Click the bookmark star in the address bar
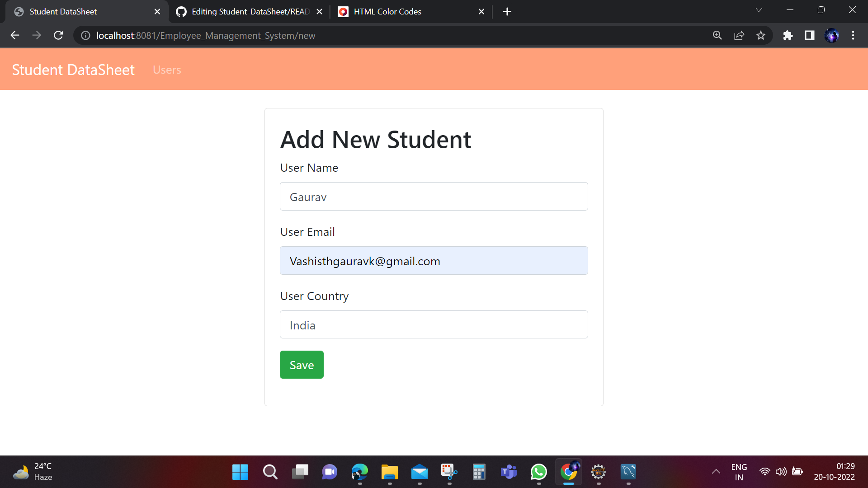868x488 pixels. tap(761, 35)
